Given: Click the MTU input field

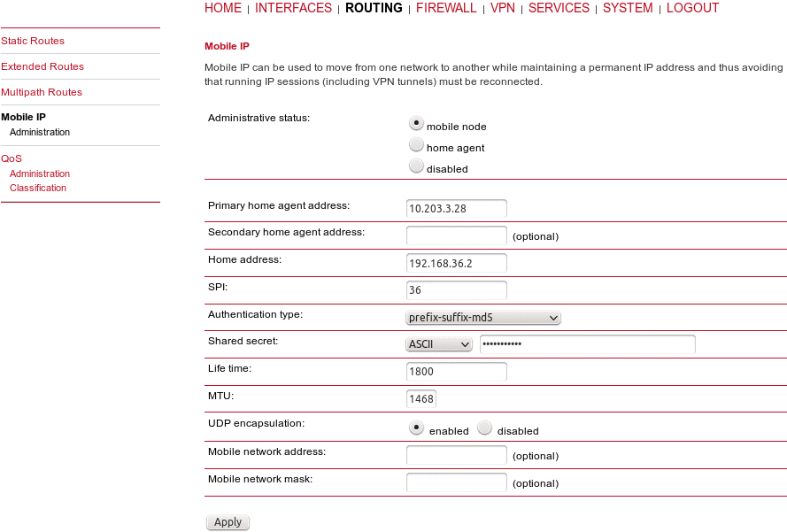Looking at the screenshot, I should 421,399.
